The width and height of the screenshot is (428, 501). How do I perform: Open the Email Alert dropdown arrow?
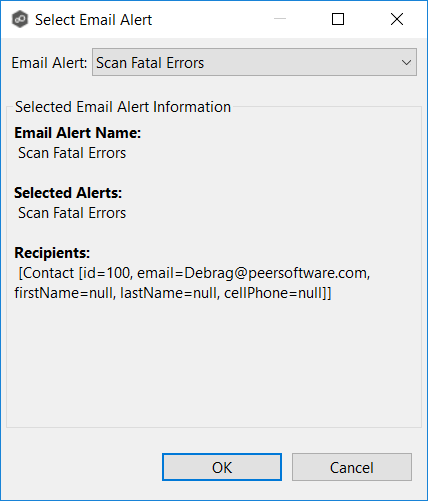pyautogui.click(x=406, y=62)
